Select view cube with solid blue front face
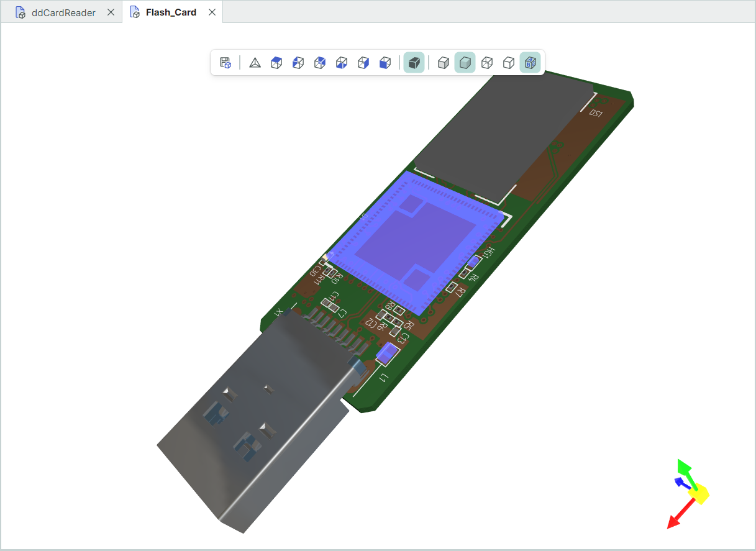The width and height of the screenshot is (756, 551). (x=385, y=62)
